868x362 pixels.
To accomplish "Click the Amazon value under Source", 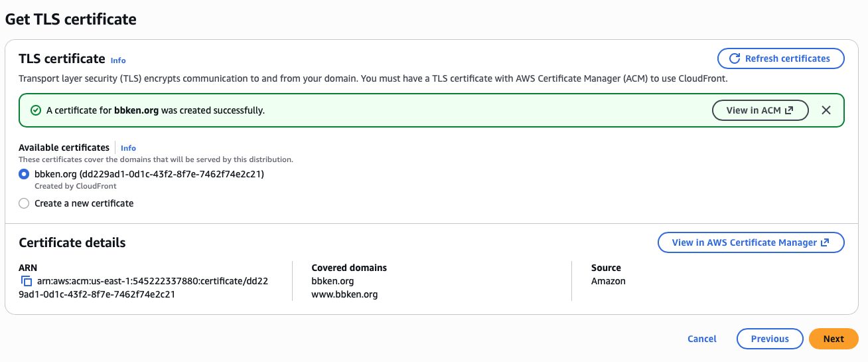I will coord(609,281).
